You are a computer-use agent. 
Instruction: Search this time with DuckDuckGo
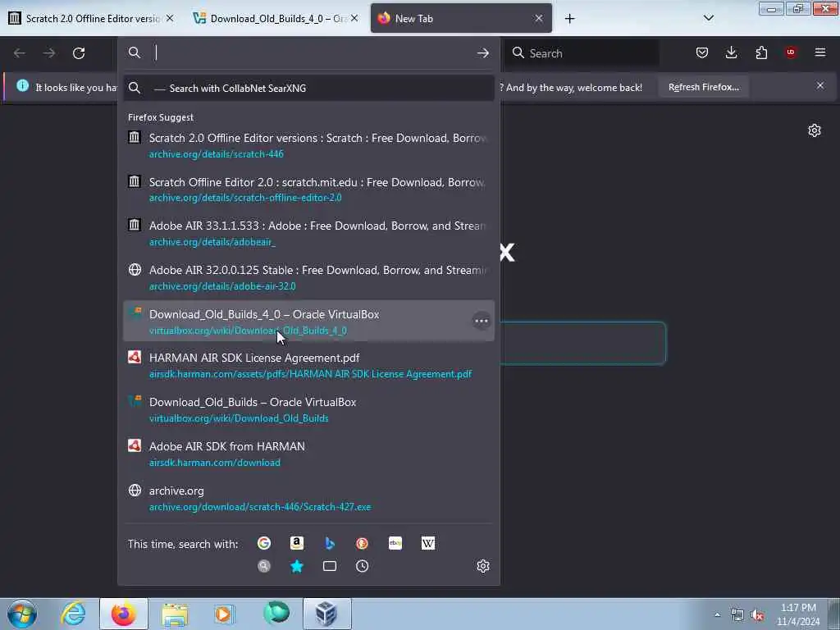coord(362,543)
